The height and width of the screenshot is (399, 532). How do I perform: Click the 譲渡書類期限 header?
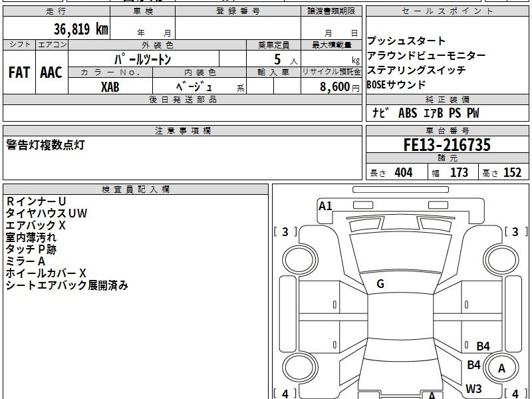[331, 11]
